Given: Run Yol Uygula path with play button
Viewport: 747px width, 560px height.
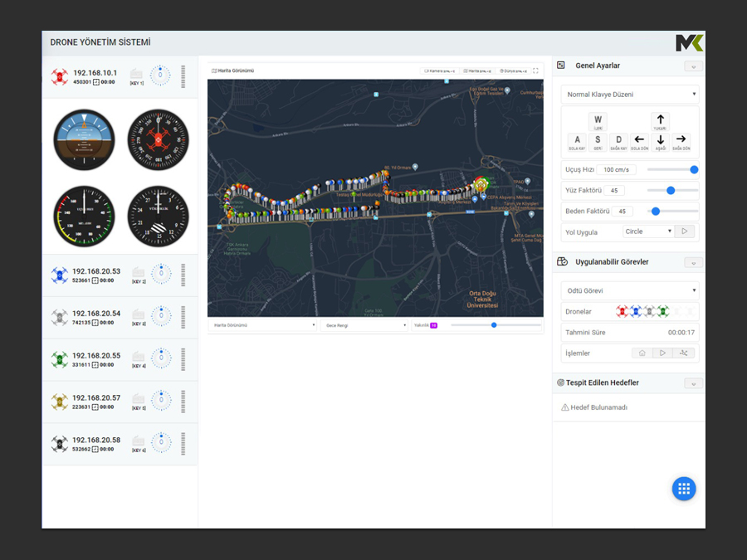Looking at the screenshot, I should click(x=685, y=231).
